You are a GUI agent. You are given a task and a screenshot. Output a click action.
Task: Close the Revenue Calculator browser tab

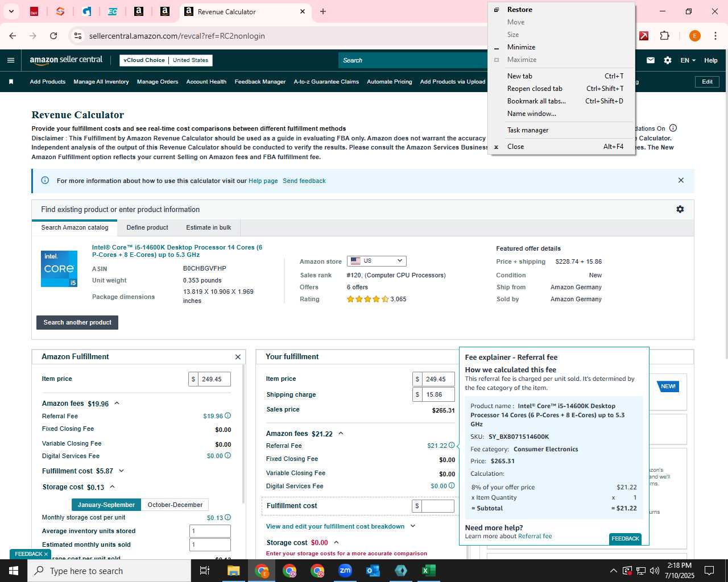point(303,11)
